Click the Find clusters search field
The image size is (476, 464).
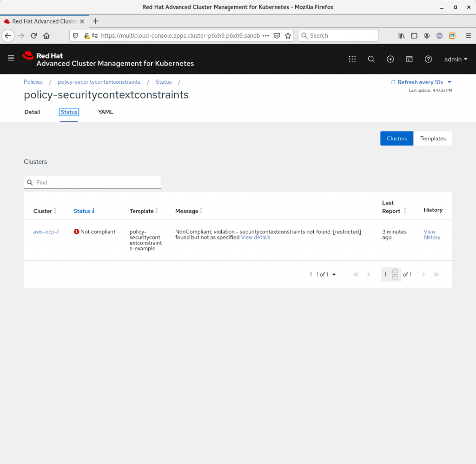[x=93, y=183]
